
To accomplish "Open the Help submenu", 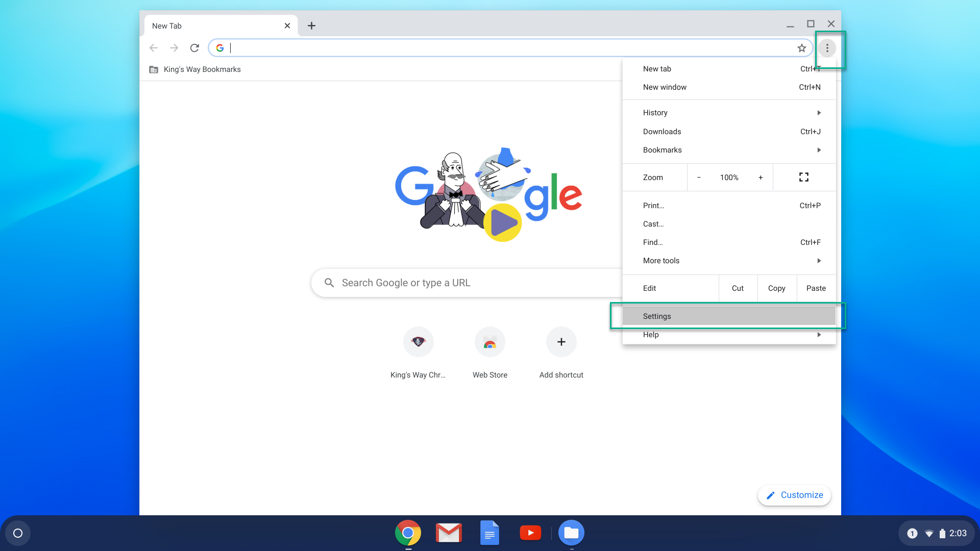I will click(730, 335).
